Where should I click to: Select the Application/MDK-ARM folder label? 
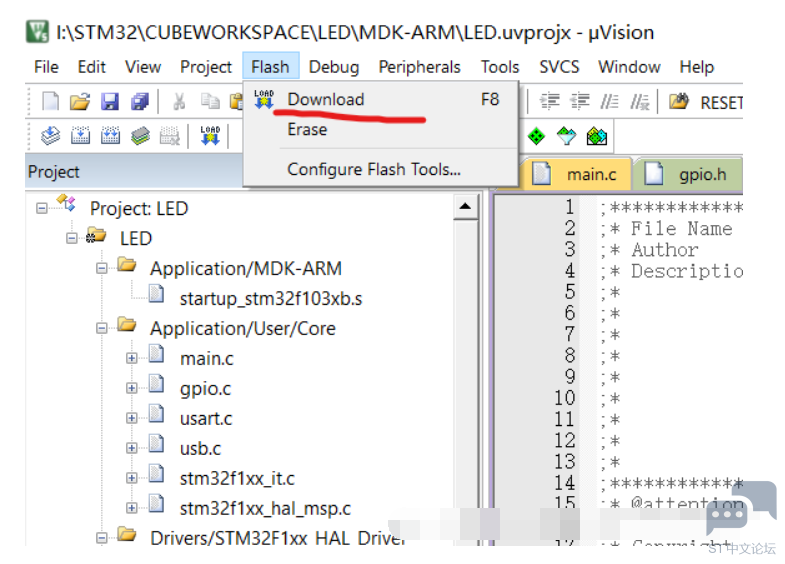[246, 269]
